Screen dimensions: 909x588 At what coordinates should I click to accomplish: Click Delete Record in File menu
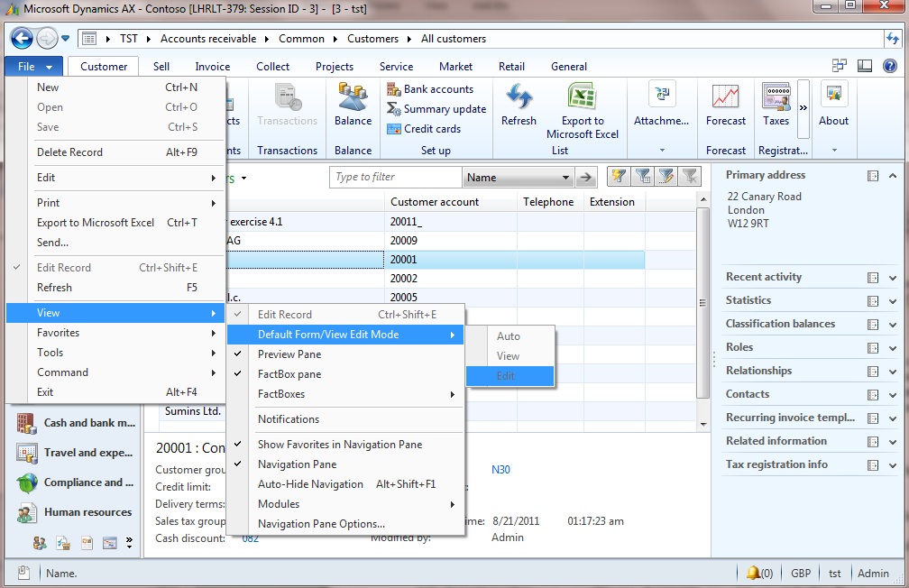pyautogui.click(x=115, y=152)
